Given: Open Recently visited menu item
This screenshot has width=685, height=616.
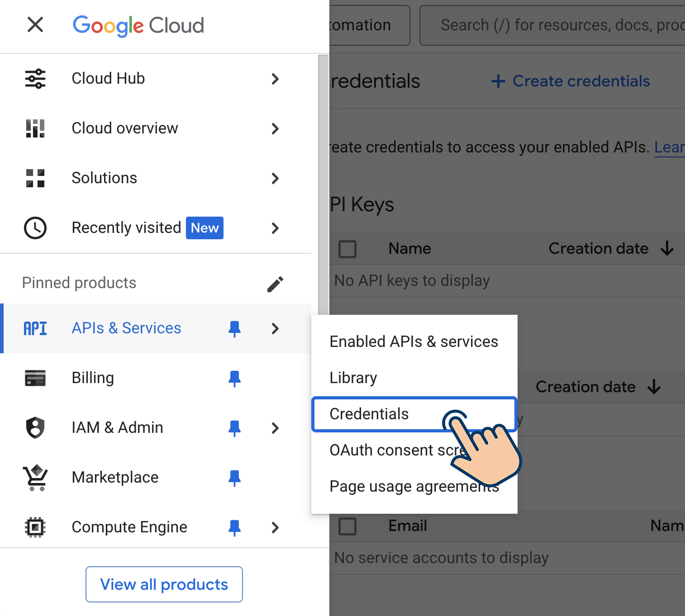Looking at the screenshot, I should 156,228.
